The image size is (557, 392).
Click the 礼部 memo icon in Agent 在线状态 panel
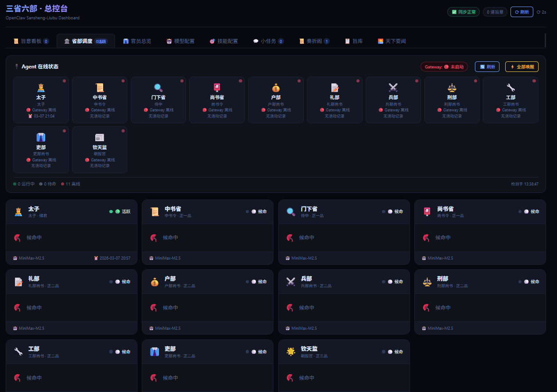(x=334, y=88)
